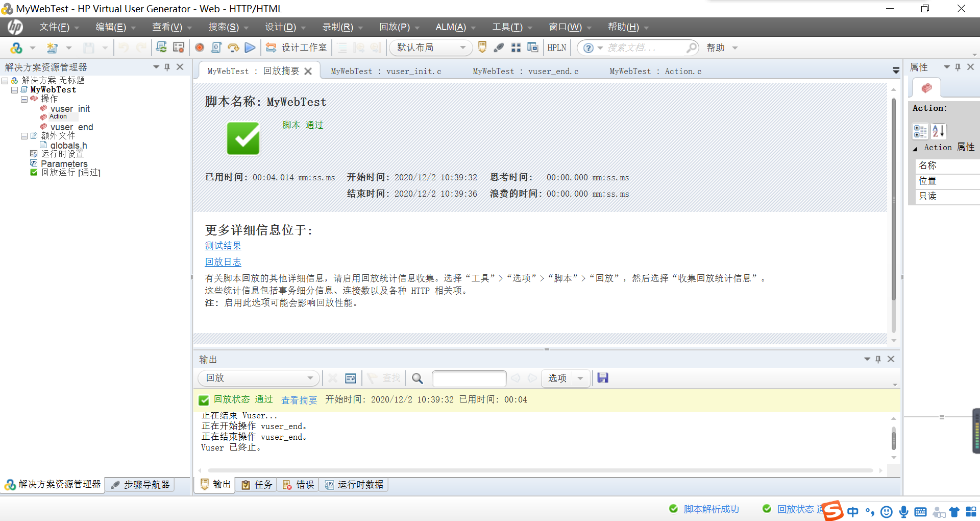Open the 默认布局 layout dropdown
980x521 pixels.
click(x=431, y=48)
